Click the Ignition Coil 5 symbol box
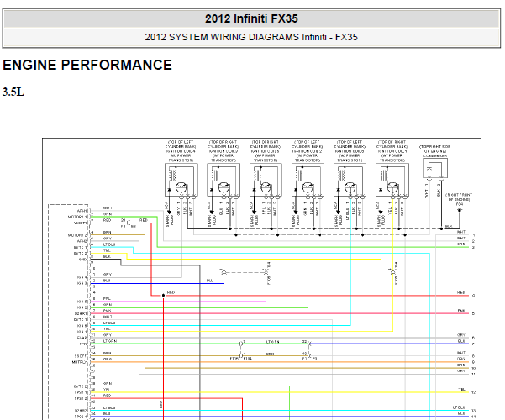505x420 pixels. (x=266, y=180)
